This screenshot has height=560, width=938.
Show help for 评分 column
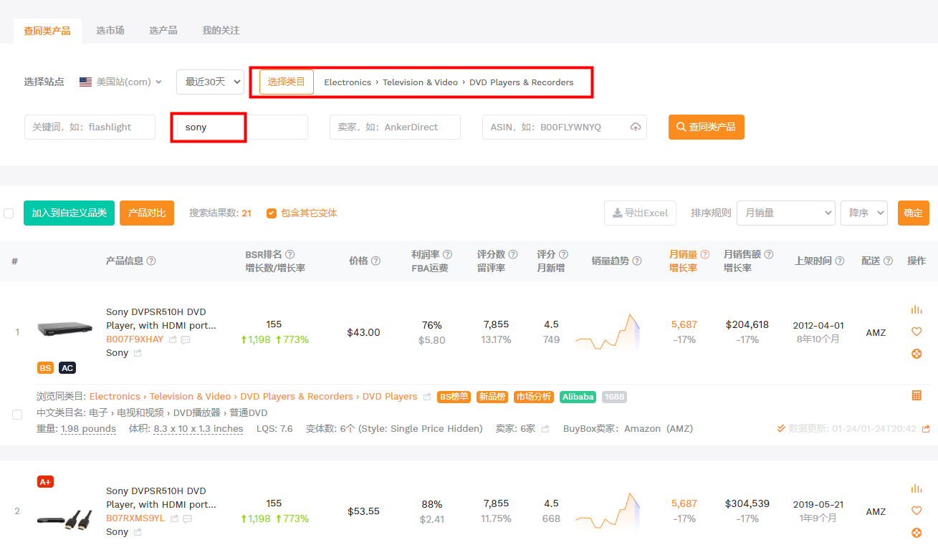564,254
